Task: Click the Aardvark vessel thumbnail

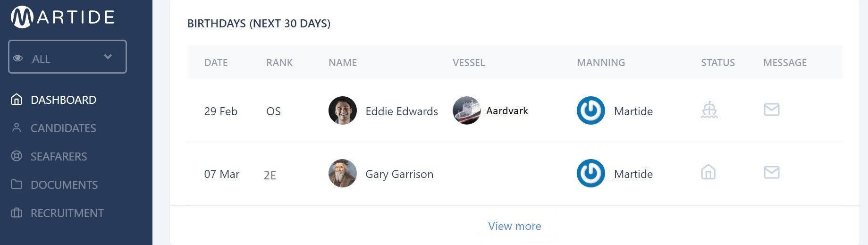Action: [x=466, y=110]
